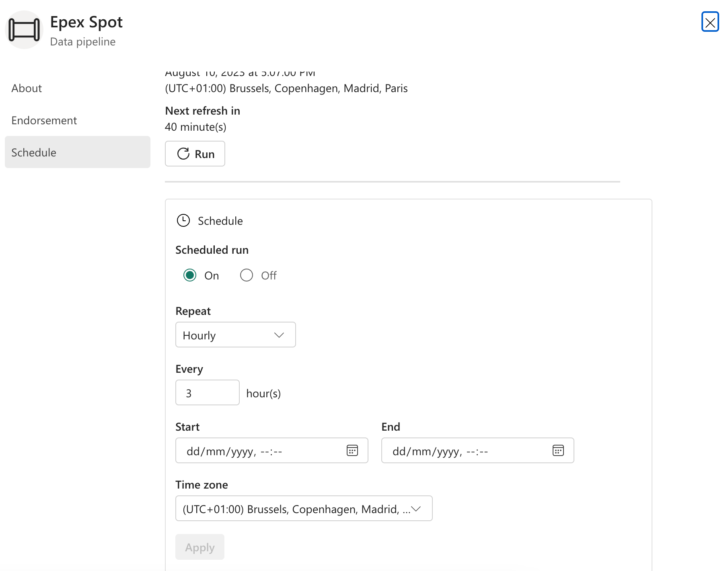Click the Apply button
This screenshot has width=728, height=571.
(x=200, y=547)
